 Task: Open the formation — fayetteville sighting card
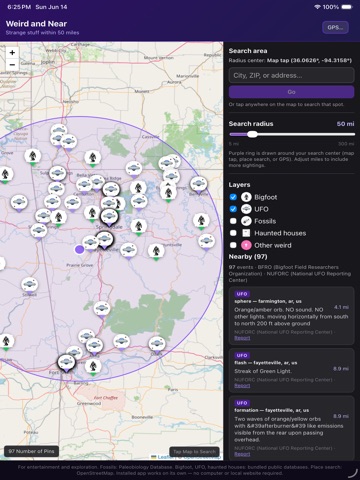click(291, 427)
